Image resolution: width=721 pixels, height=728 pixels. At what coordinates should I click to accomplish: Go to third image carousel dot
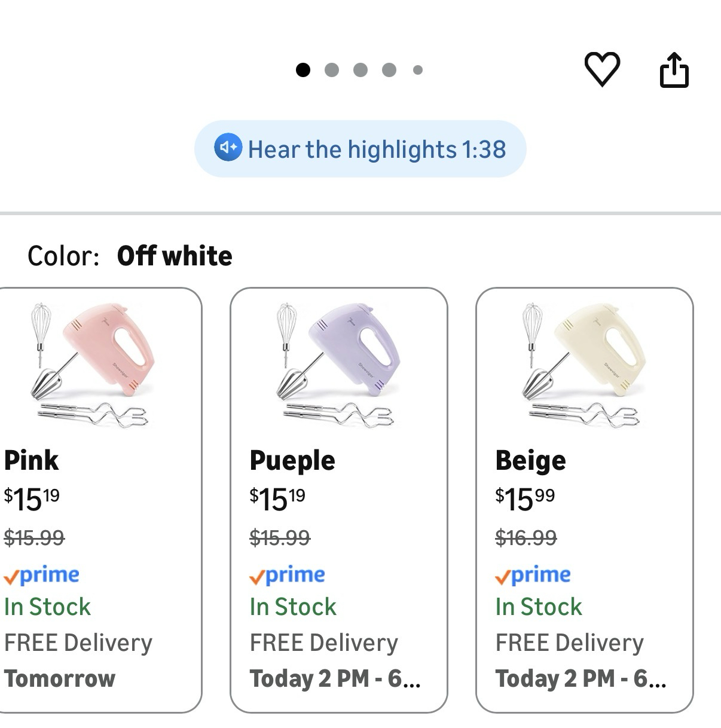[360, 70]
